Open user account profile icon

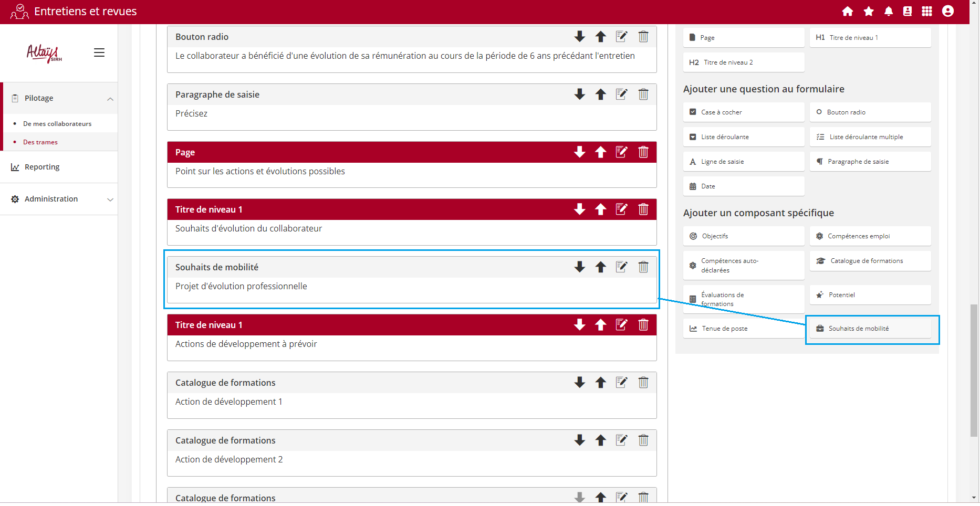coord(948,12)
